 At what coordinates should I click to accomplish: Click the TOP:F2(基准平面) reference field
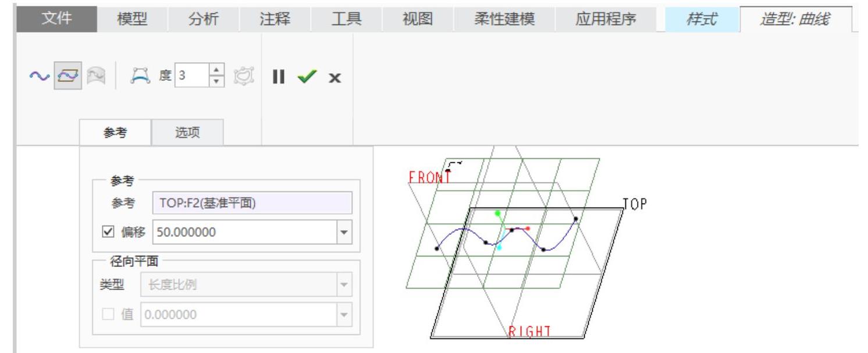click(x=251, y=203)
